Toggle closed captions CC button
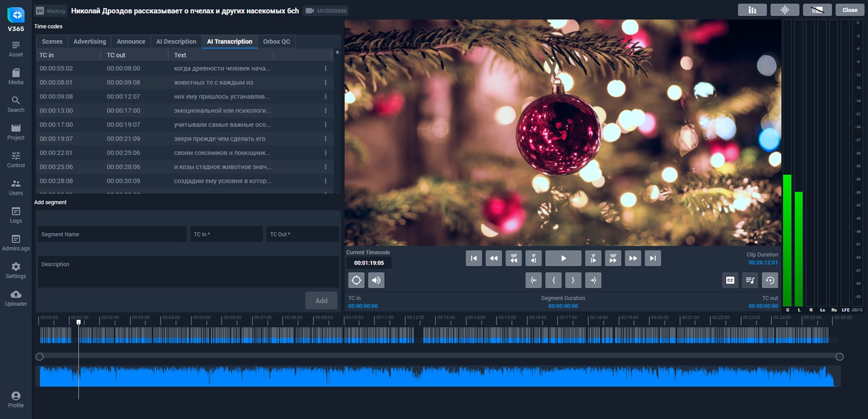Image resolution: width=868 pixels, height=419 pixels. [x=730, y=280]
